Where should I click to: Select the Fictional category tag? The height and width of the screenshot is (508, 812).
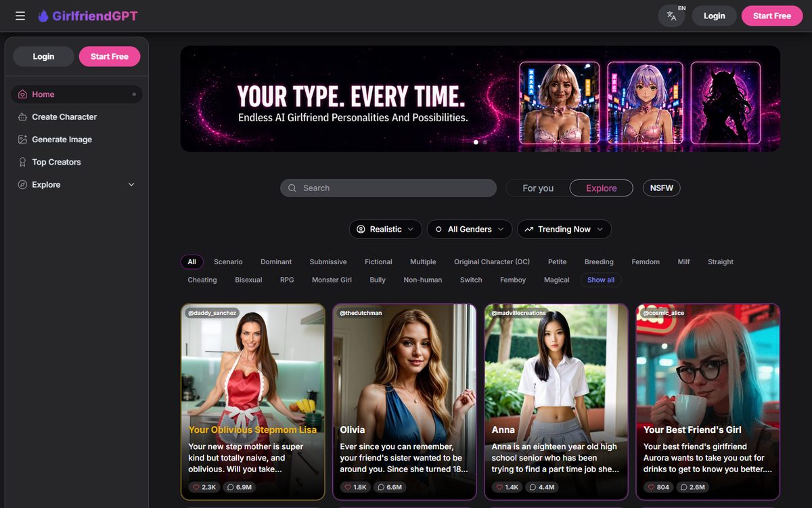(378, 261)
